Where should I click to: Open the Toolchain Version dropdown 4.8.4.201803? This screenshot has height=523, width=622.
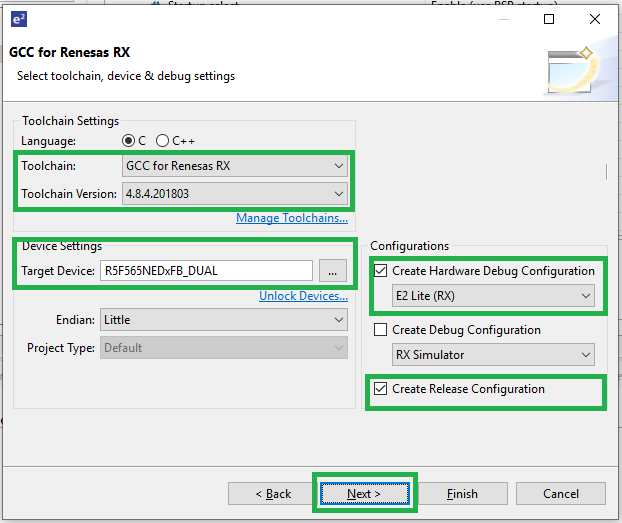pos(235,194)
